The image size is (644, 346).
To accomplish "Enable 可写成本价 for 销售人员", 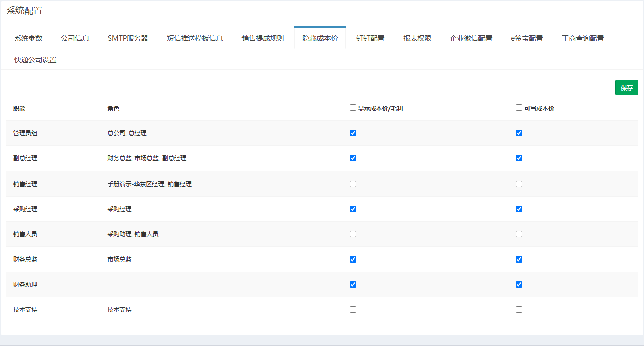I will (519, 234).
